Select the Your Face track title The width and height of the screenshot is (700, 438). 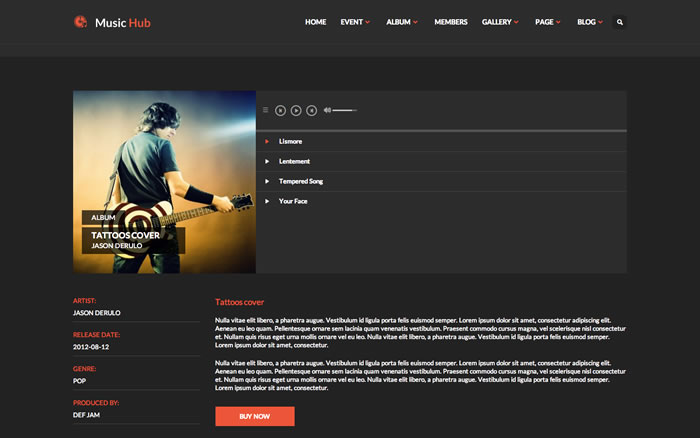(x=293, y=201)
